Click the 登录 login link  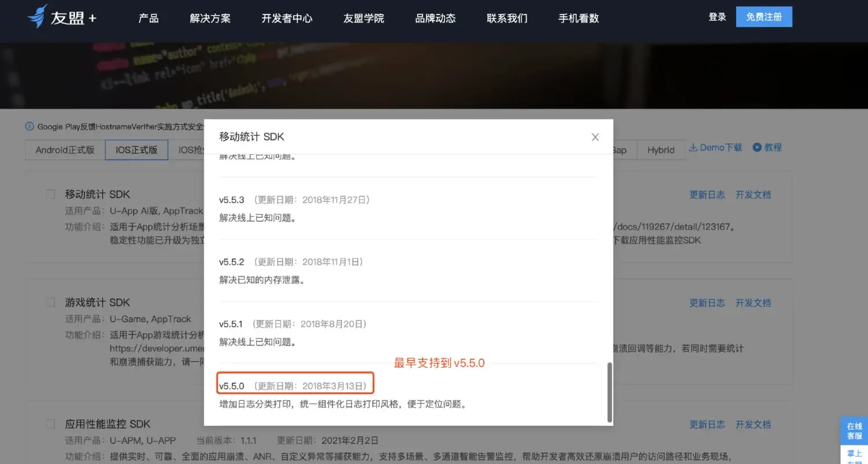[x=717, y=17]
